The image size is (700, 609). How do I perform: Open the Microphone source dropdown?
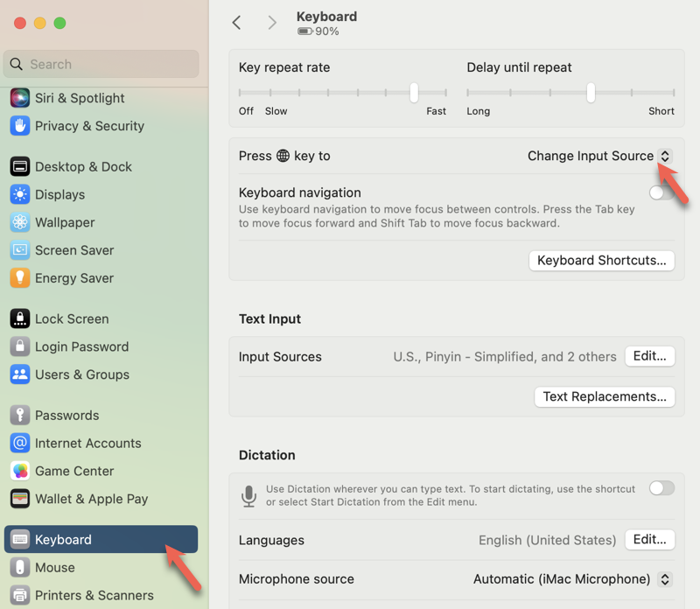[x=664, y=579]
